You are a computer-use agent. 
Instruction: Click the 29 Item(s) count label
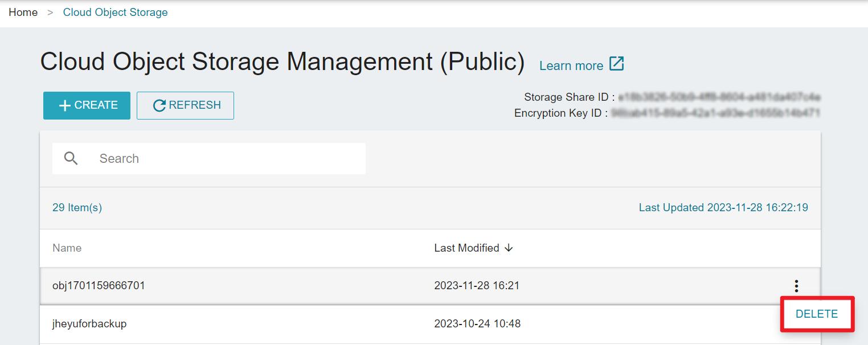(x=77, y=208)
